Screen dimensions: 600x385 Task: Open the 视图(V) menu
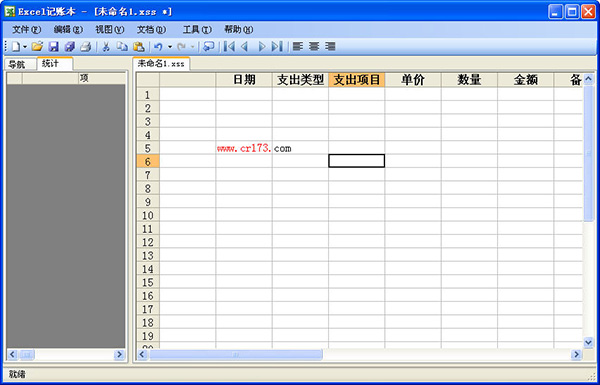[x=110, y=29]
